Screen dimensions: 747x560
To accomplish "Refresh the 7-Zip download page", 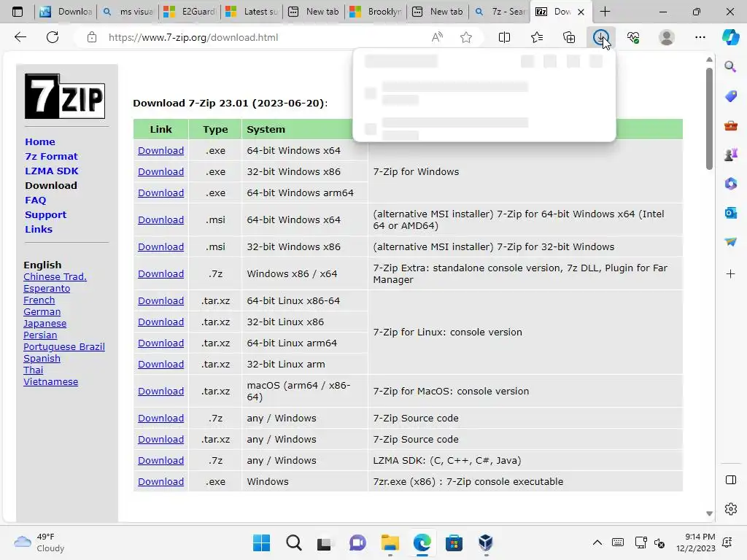I will [x=53, y=37].
